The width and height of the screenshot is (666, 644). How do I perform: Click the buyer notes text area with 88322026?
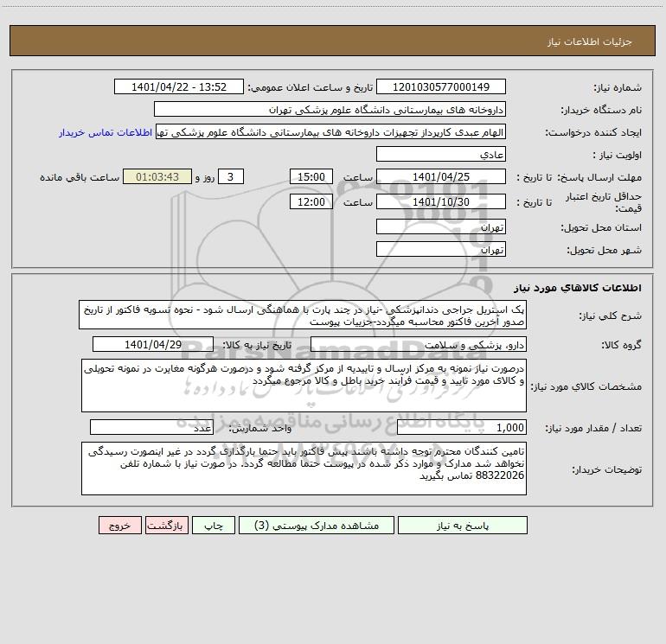coord(304,469)
